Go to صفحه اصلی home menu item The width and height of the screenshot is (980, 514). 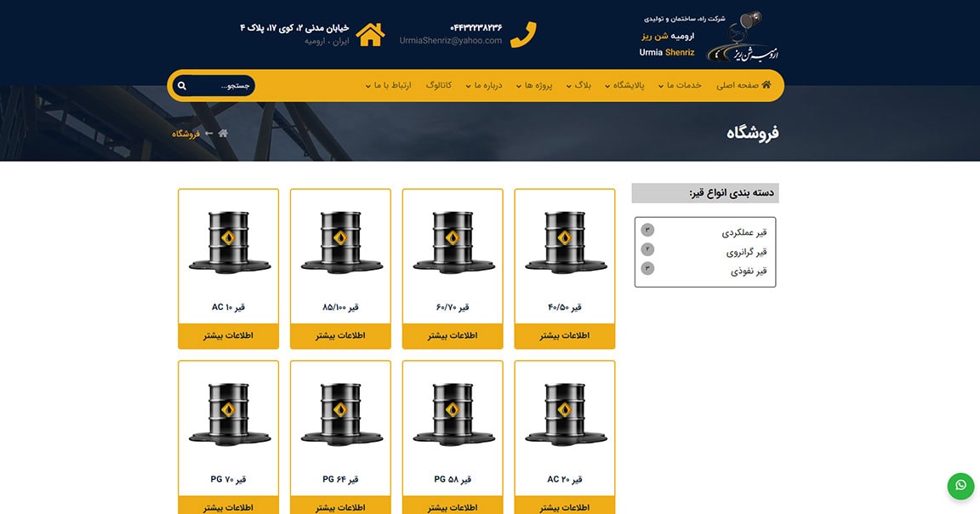pos(744,85)
